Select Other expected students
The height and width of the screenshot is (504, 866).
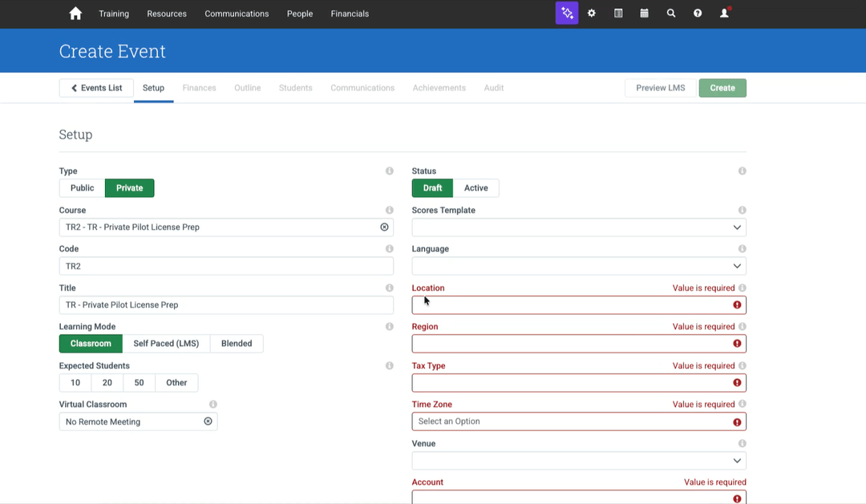click(x=176, y=382)
